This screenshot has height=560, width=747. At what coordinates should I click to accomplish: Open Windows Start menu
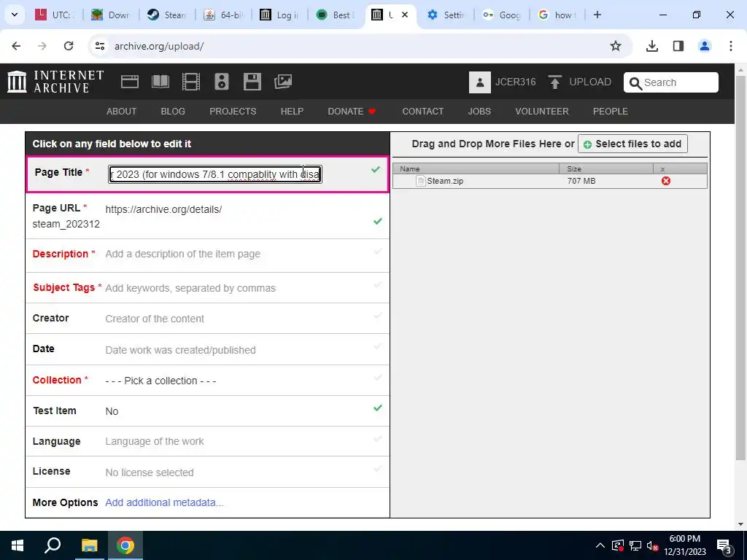[x=18, y=545]
